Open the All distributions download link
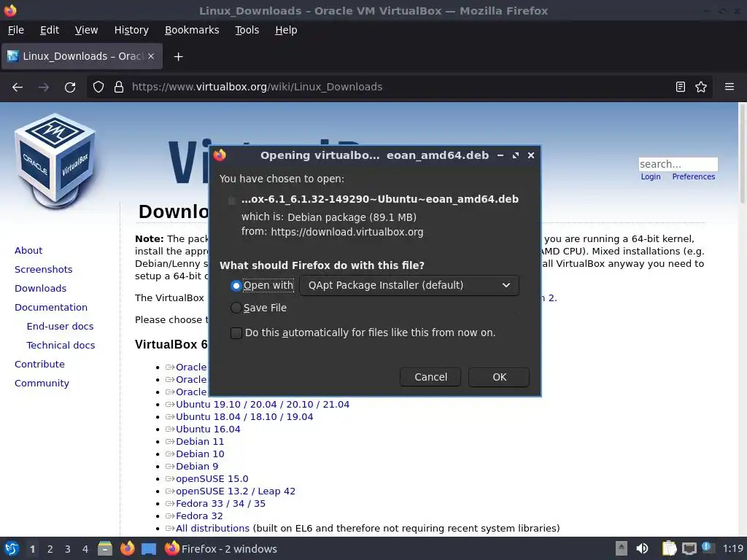This screenshot has height=560, width=747. [212, 528]
